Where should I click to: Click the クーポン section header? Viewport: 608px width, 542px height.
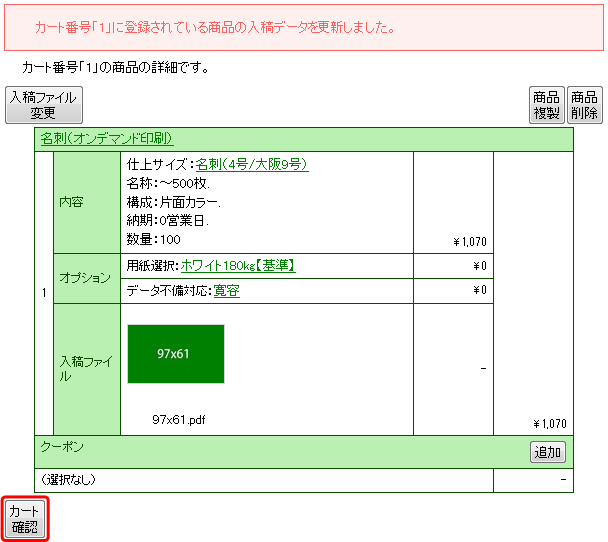point(62,446)
